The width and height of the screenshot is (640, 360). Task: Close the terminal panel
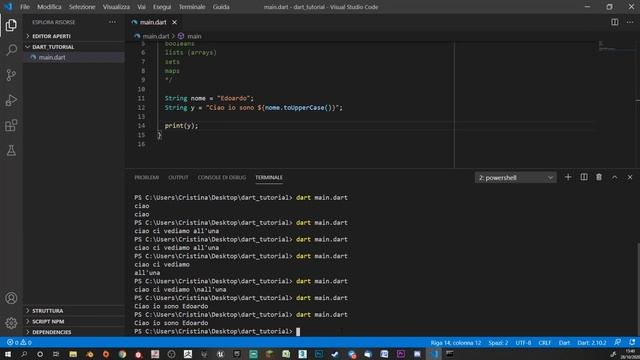point(630,177)
